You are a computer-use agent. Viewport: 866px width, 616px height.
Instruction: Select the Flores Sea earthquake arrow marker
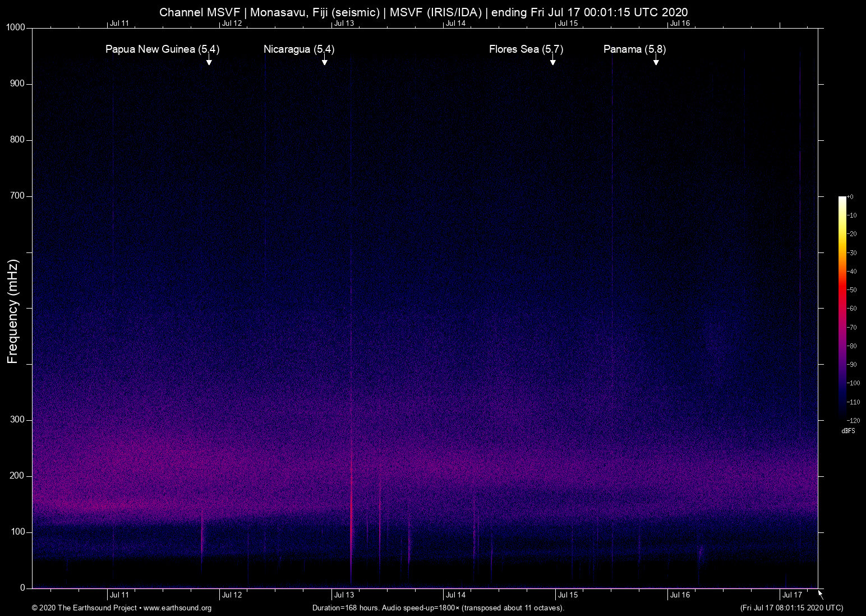[553, 61]
